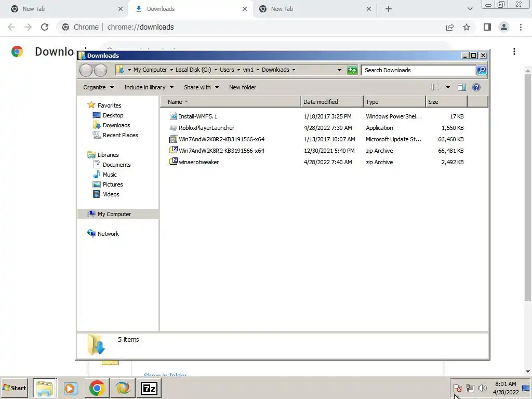Sort by Size column header
Image resolution: width=532 pixels, height=399 pixels.
tap(446, 102)
